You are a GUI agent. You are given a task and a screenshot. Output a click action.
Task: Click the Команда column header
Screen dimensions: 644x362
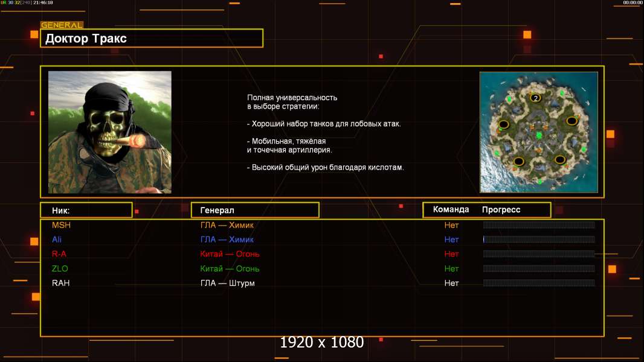[451, 209]
